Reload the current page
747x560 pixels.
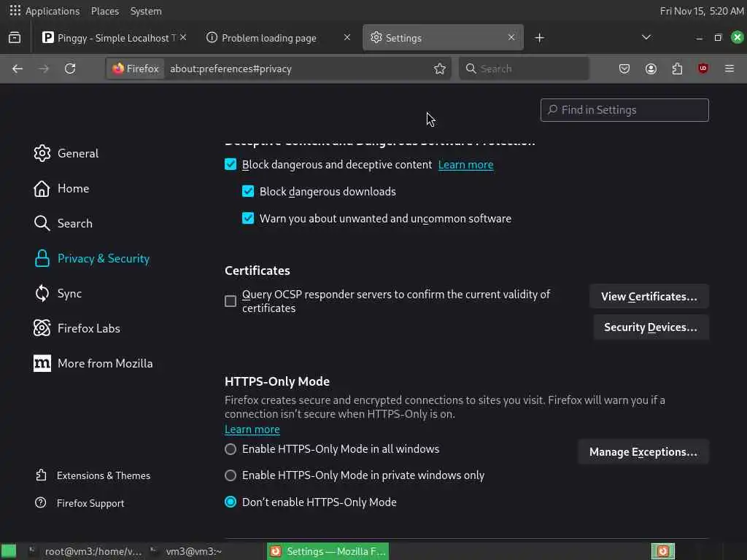point(70,69)
